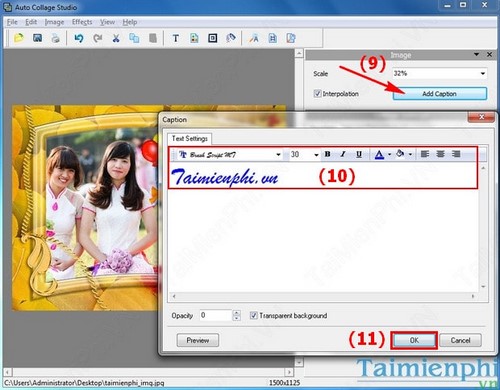Open the View menu
500x390 pixels.
[107, 22]
